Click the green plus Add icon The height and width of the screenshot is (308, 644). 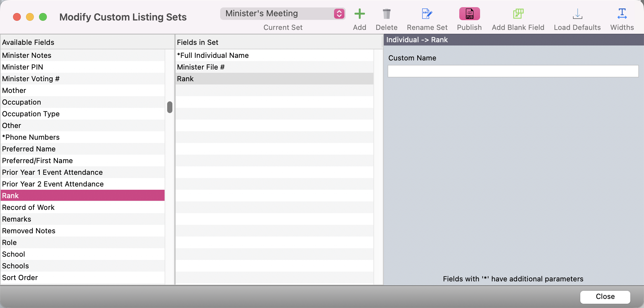tap(359, 14)
